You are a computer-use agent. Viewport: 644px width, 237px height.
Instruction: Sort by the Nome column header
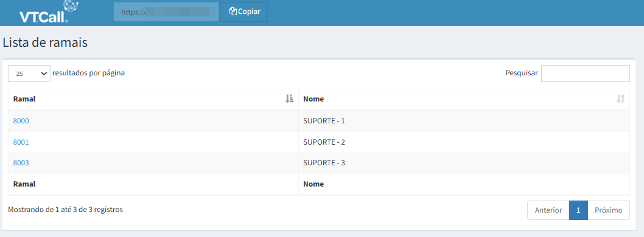(464, 99)
